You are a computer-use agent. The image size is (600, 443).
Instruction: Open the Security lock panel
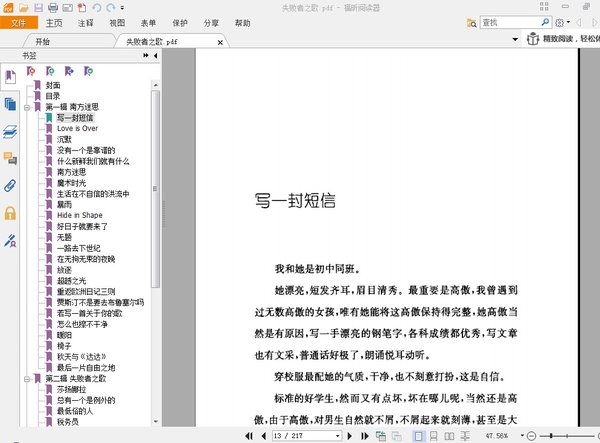coord(10,212)
